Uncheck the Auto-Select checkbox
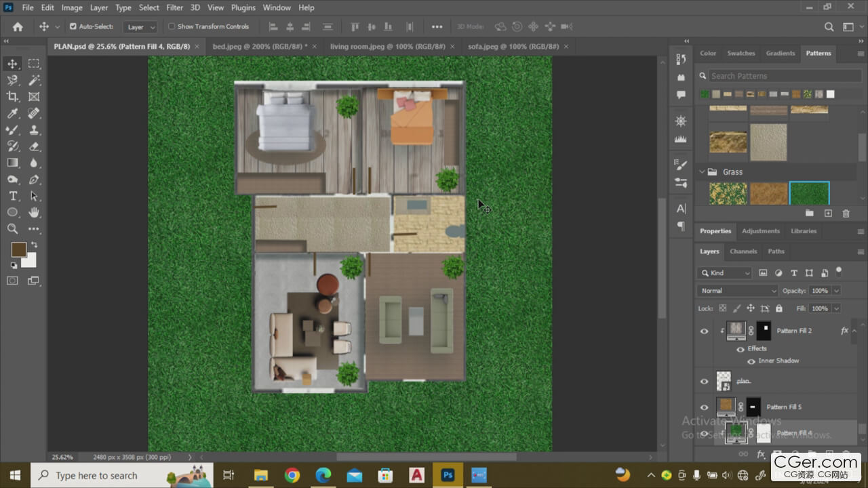The height and width of the screenshot is (488, 868). [73, 26]
